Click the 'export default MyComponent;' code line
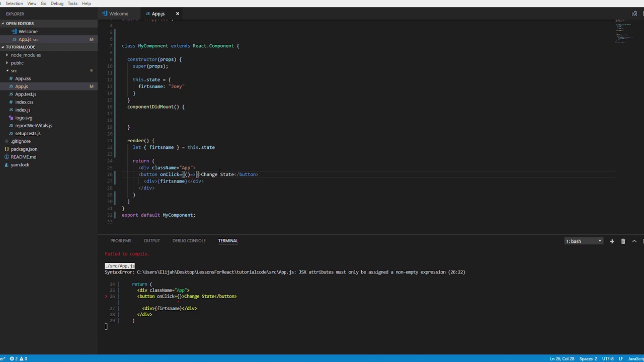 click(158, 215)
